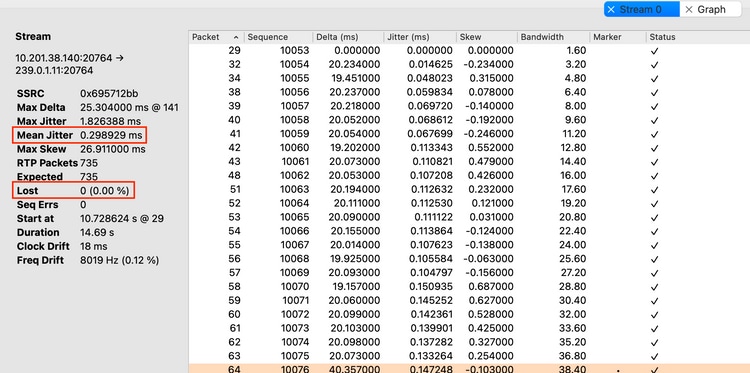Click the SSRC value 0x695712bb
The image size is (750, 373).
click(110, 94)
